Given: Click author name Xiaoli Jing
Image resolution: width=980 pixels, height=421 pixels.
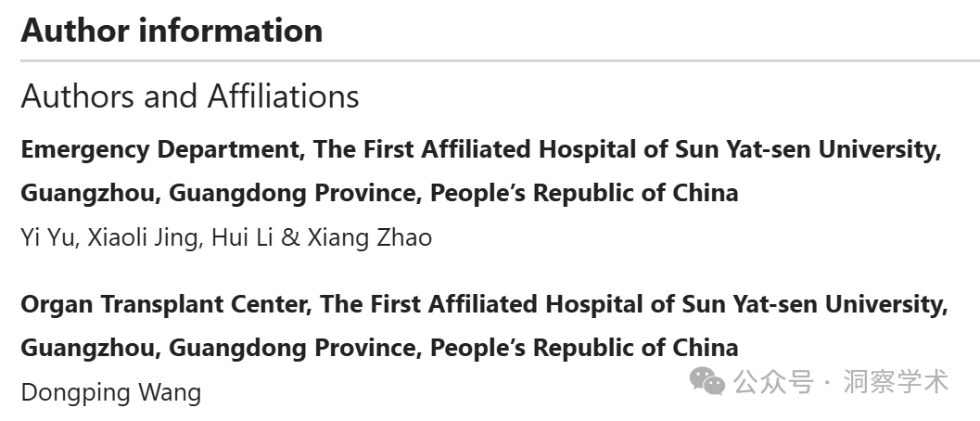Looking at the screenshot, I should pos(142,237).
